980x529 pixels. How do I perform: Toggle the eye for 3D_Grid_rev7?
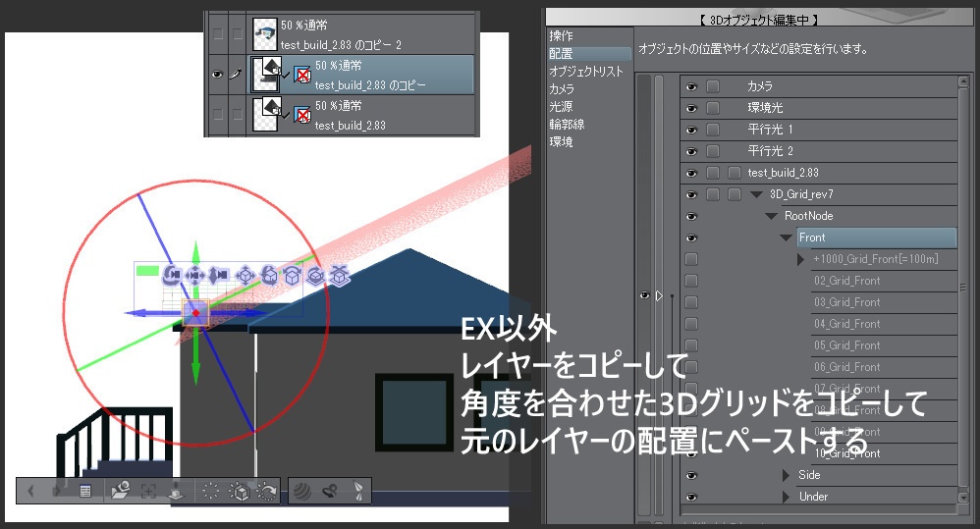pyautogui.click(x=691, y=194)
